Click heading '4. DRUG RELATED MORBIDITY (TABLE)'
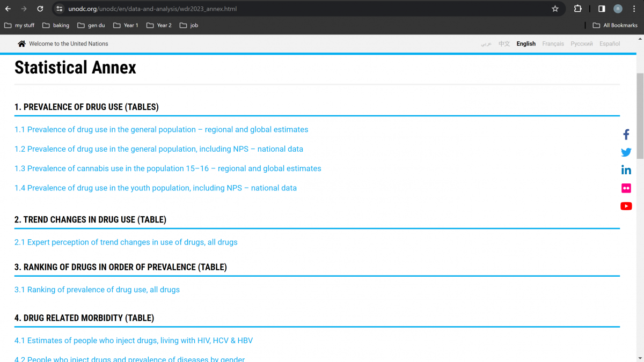This screenshot has width=644, height=362. click(x=84, y=318)
